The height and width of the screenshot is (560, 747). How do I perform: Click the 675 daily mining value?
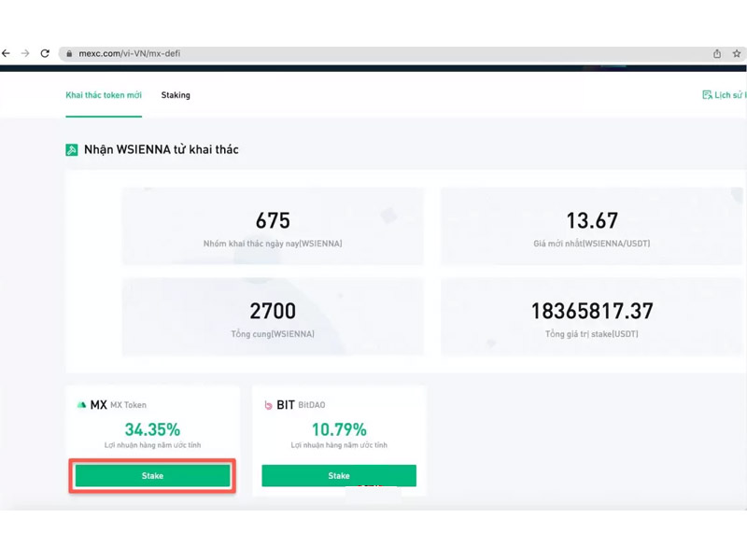(273, 220)
